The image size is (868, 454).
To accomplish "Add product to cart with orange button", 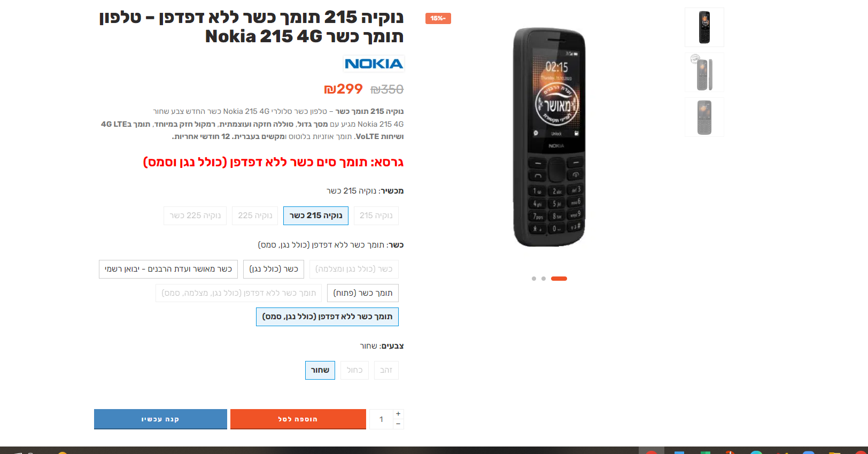I will (298, 419).
